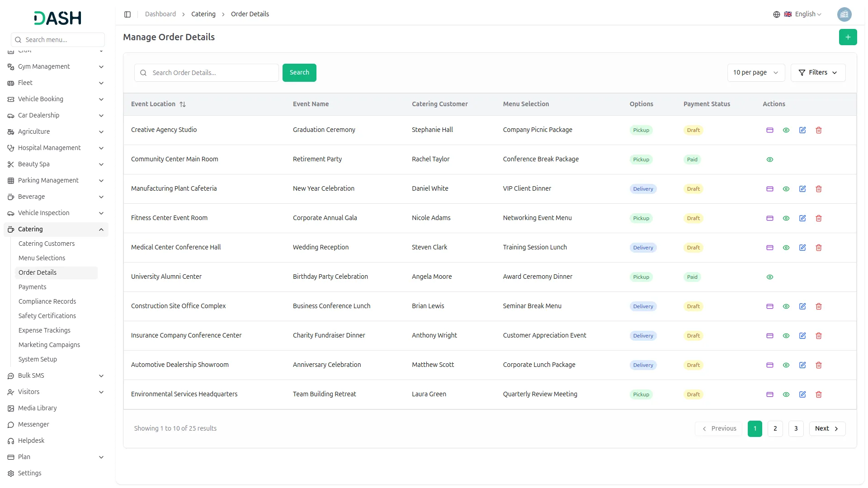The width and height of the screenshot is (868, 488).
Task: Click the green Search button
Action: pyautogui.click(x=299, y=73)
